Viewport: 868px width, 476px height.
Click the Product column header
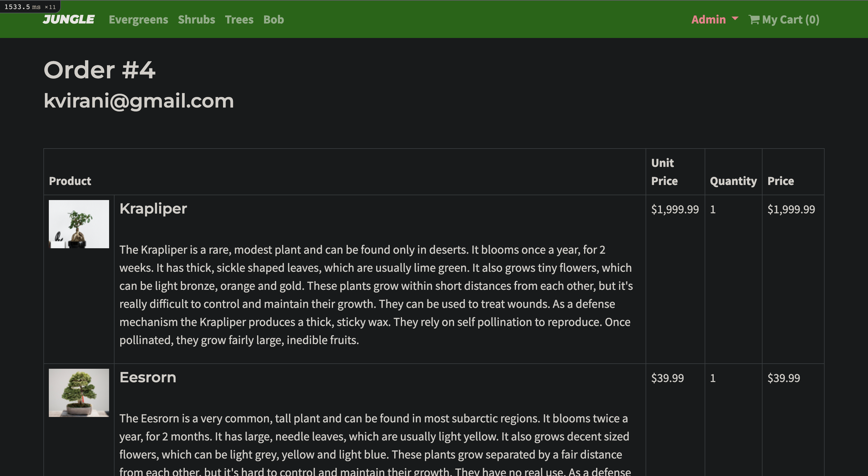[x=70, y=181]
